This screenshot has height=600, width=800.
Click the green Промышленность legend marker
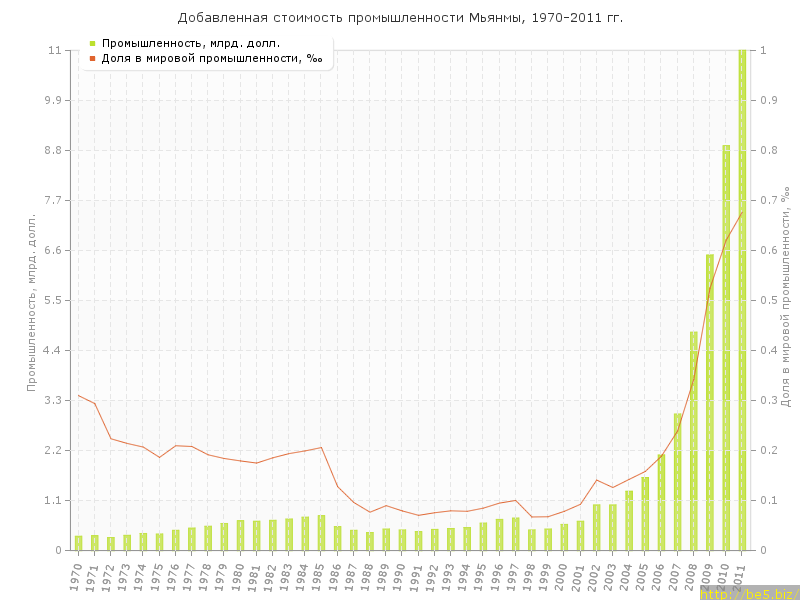coord(92,43)
